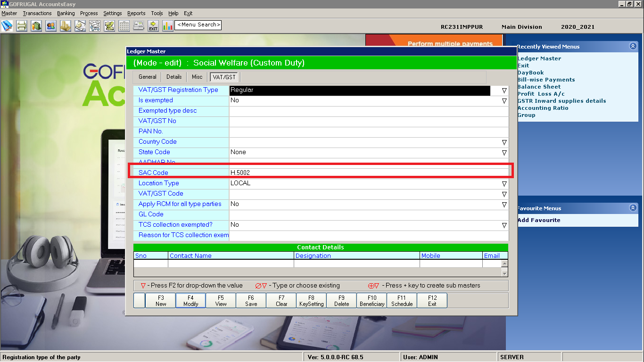Collapse the Favourite Menus panel
This screenshot has width=644, height=362.
(633, 208)
